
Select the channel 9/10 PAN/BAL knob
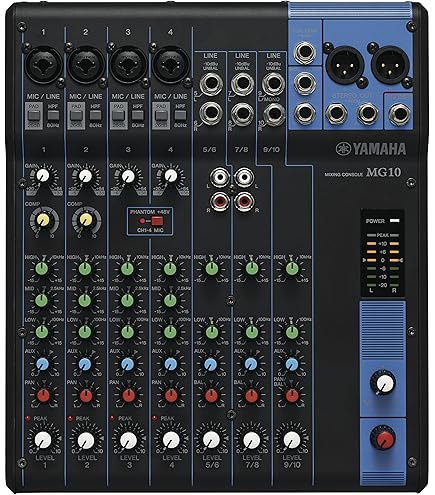point(292,396)
